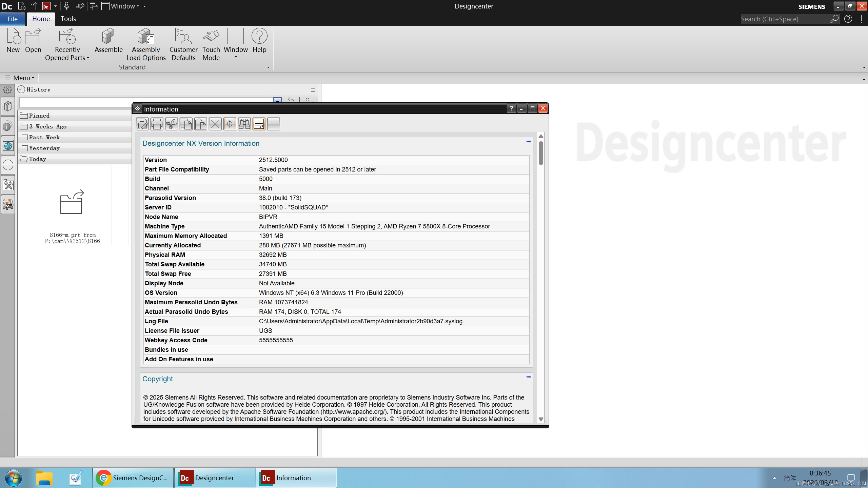Image resolution: width=868 pixels, height=488 pixels.
Task: Click the crosshair target icon in Information toolbar
Action: pos(230,124)
